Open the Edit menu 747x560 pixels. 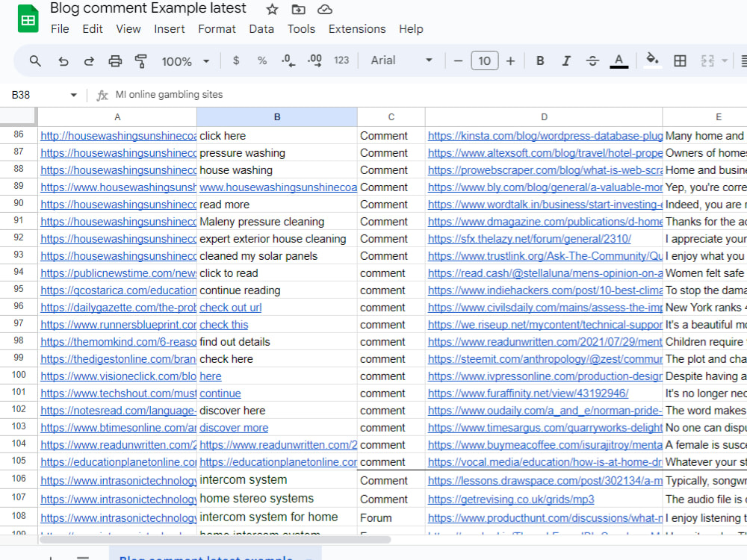point(93,29)
